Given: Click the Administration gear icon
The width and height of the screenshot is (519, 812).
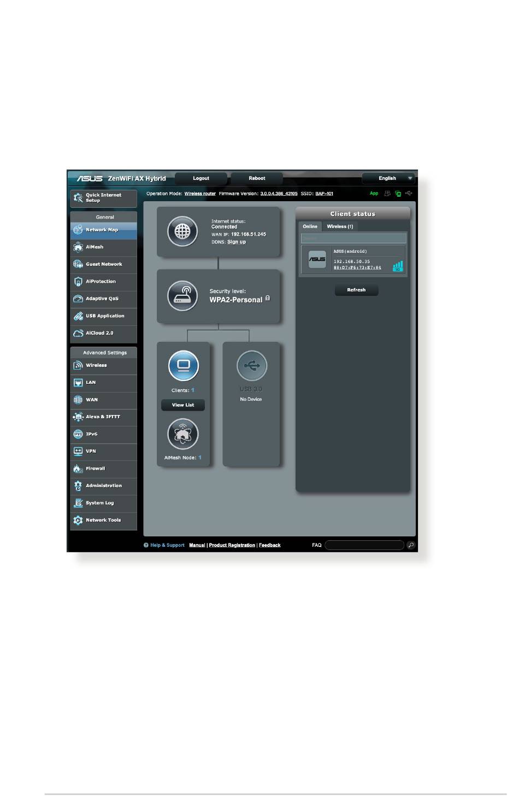Looking at the screenshot, I should 78,486.
